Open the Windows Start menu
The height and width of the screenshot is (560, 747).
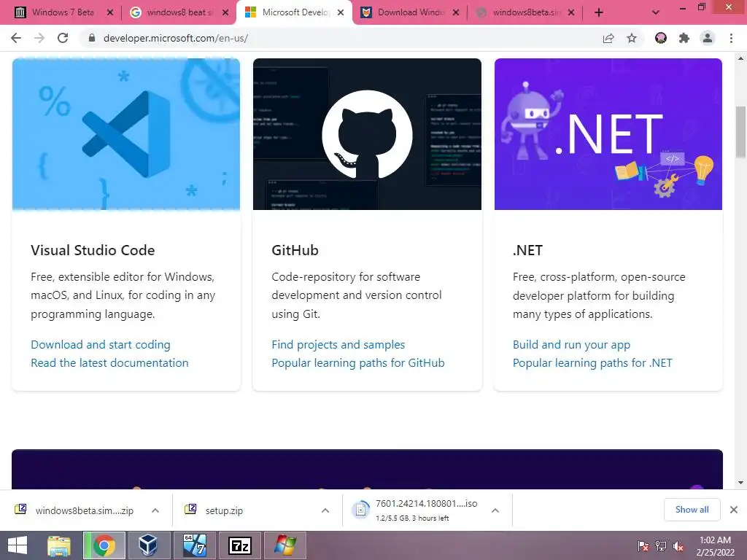[x=18, y=545]
